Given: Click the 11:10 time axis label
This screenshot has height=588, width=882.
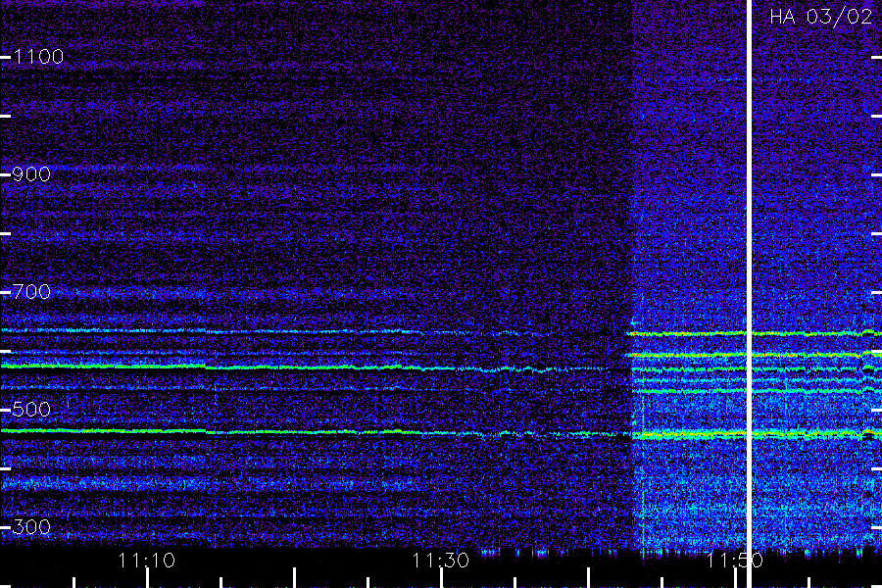Looking at the screenshot, I should pyautogui.click(x=147, y=560).
